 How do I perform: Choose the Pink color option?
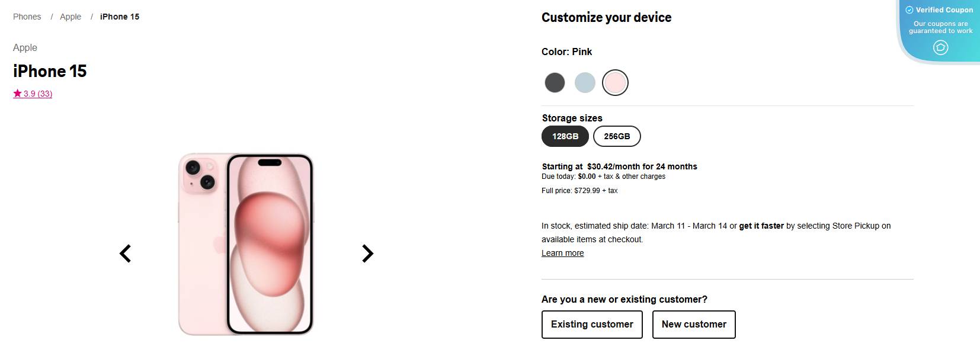click(615, 82)
